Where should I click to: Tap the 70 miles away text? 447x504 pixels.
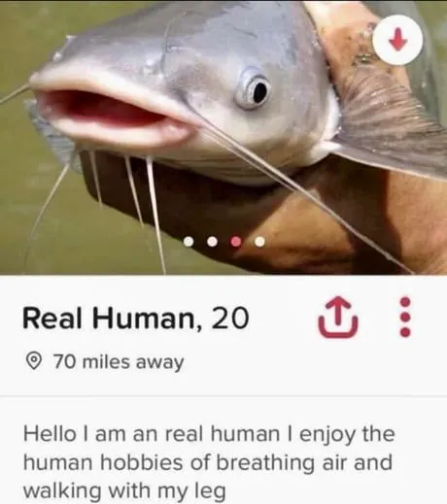click(x=119, y=362)
